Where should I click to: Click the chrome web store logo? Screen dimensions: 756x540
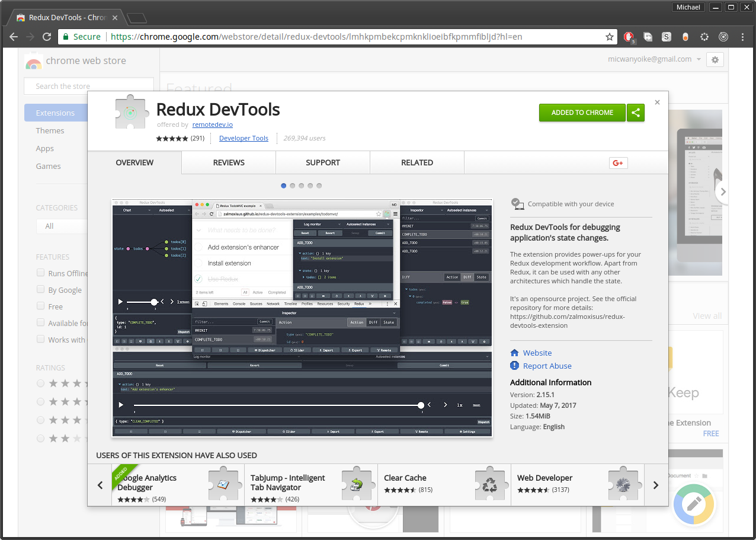(x=33, y=62)
